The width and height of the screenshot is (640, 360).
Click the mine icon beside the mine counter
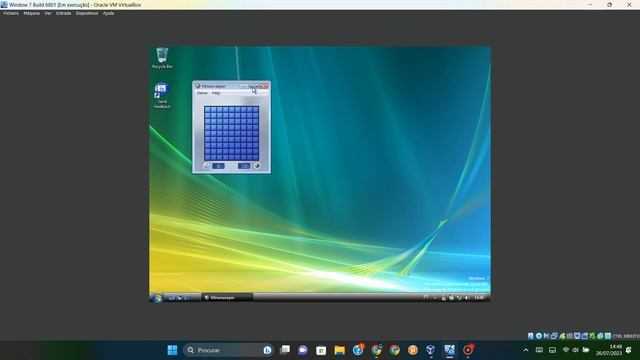257,166
